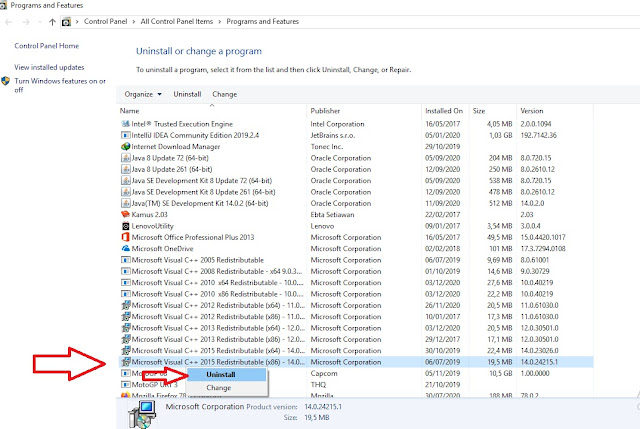The image size is (640, 429).
Task: Click the Microsoft Office Professional Plus 2013 icon
Action: [126, 237]
